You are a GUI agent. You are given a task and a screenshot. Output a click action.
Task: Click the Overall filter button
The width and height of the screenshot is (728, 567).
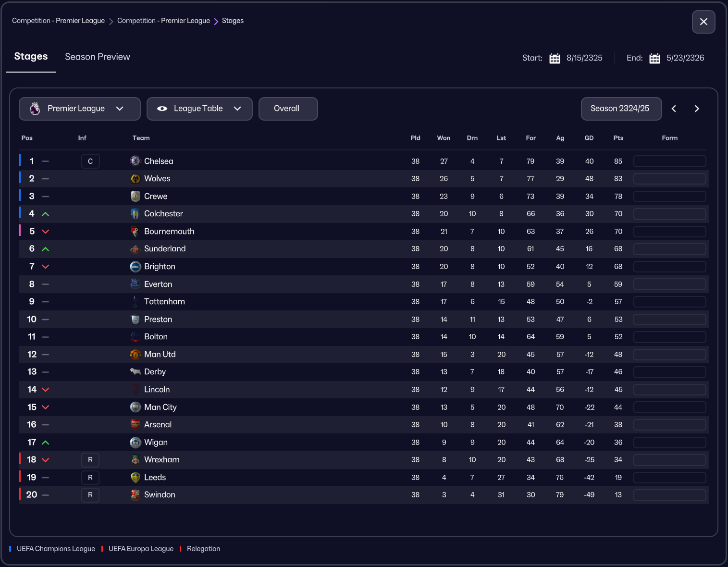pyautogui.click(x=288, y=109)
